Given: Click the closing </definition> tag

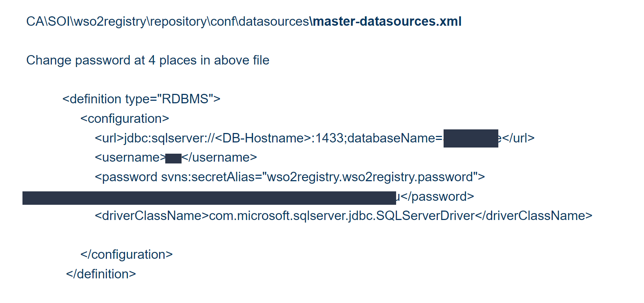Looking at the screenshot, I should [x=101, y=274].
